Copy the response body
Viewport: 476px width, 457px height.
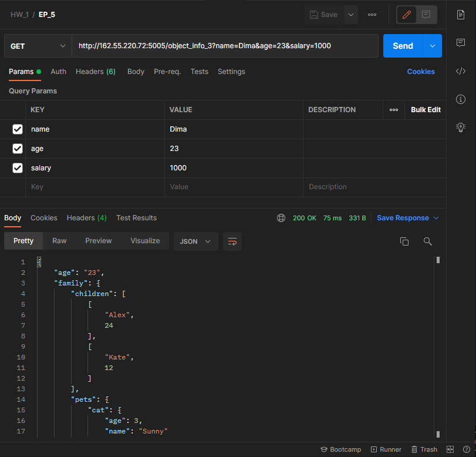[x=404, y=241]
